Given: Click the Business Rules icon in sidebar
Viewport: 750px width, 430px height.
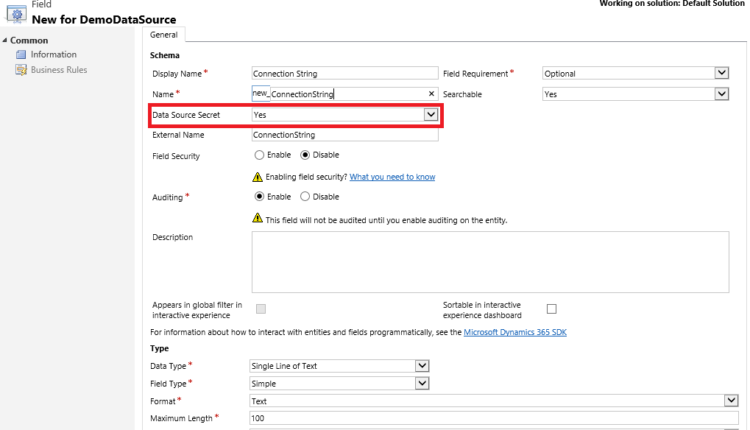Looking at the screenshot, I should click(x=21, y=70).
